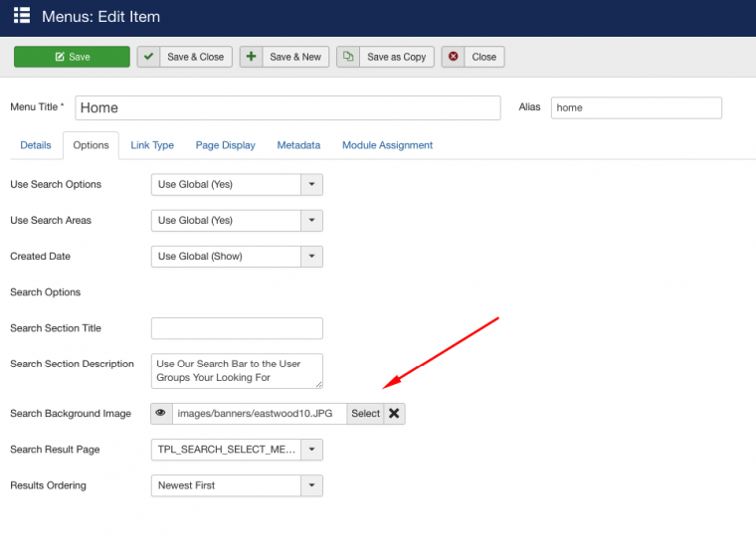
Task: Click the green Save button
Action: click(72, 57)
